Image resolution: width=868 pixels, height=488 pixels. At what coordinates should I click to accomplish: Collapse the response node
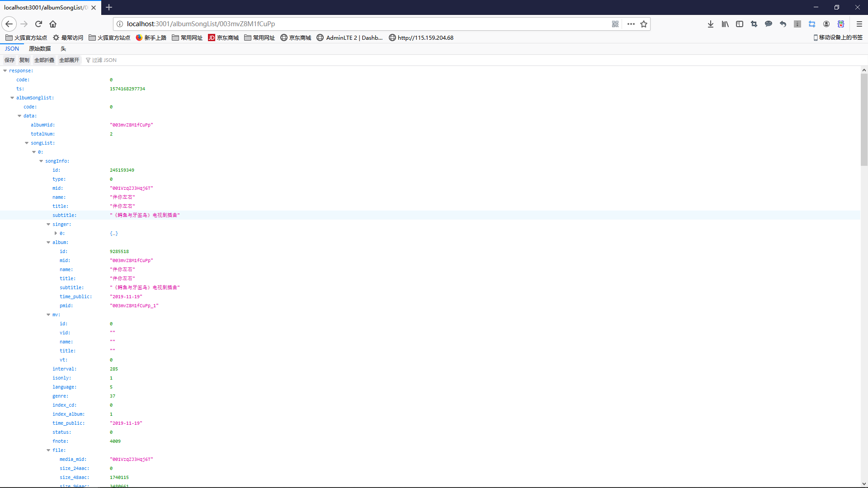tap(5, 70)
